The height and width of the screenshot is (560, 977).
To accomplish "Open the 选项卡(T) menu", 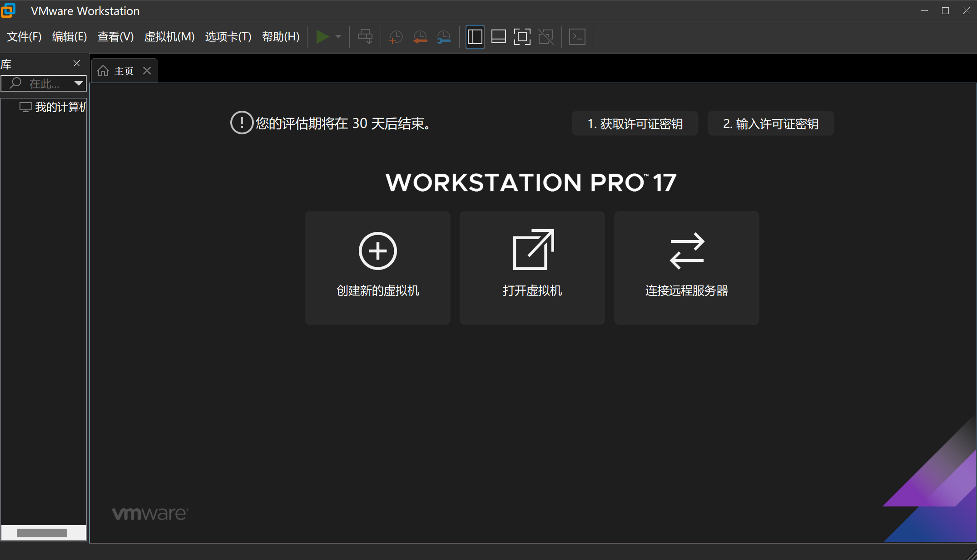I will click(x=228, y=37).
